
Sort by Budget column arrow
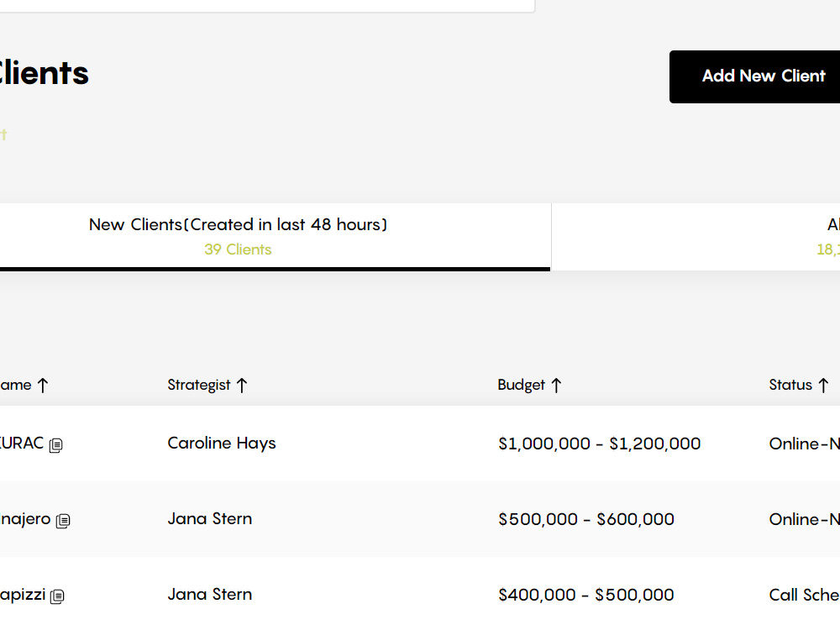point(556,386)
